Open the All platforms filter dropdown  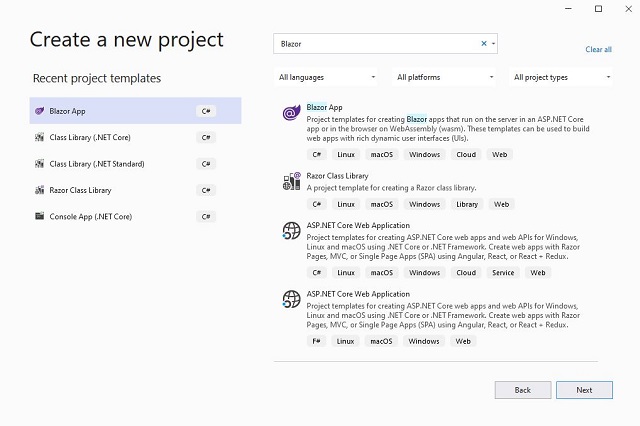pyautogui.click(x=444, y=77)
